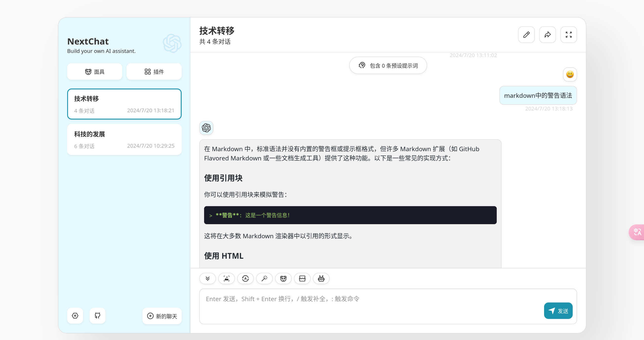Screen dimensions: 644x340
Task: Click the dark code block with 警告
Action: (x=350, y=215)
